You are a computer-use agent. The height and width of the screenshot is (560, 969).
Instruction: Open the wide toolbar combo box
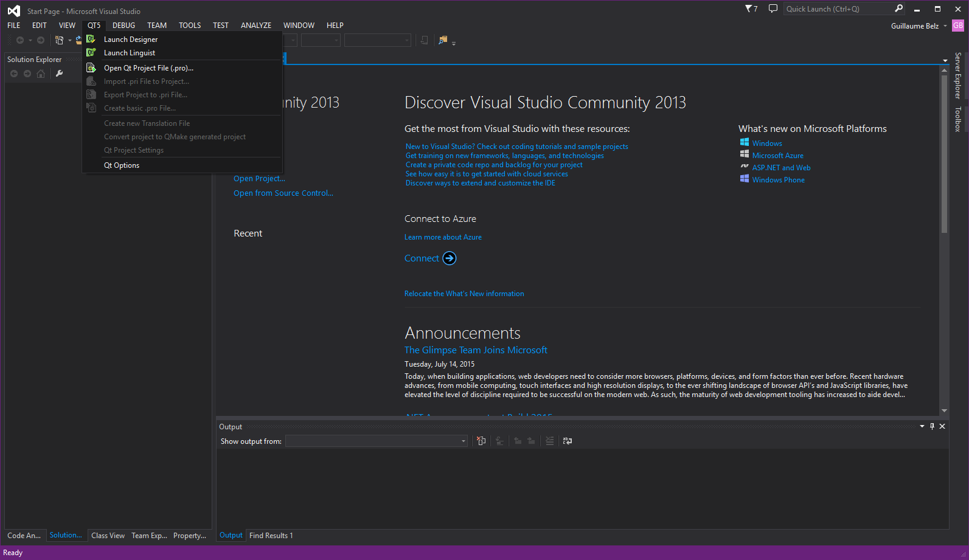tap(378, 40)
